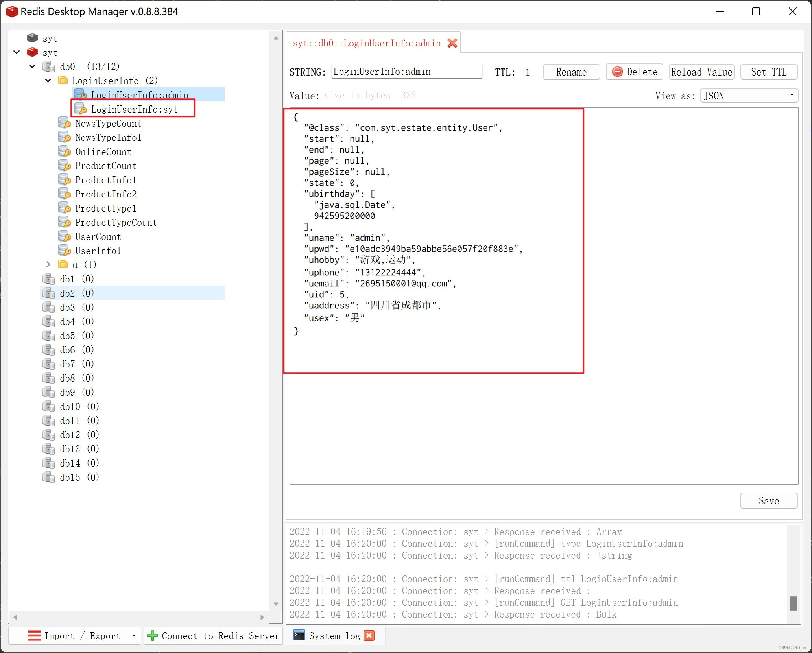Screen dimensions: 812x653
Task: Click the Delete key button
Action: (635, 72)
